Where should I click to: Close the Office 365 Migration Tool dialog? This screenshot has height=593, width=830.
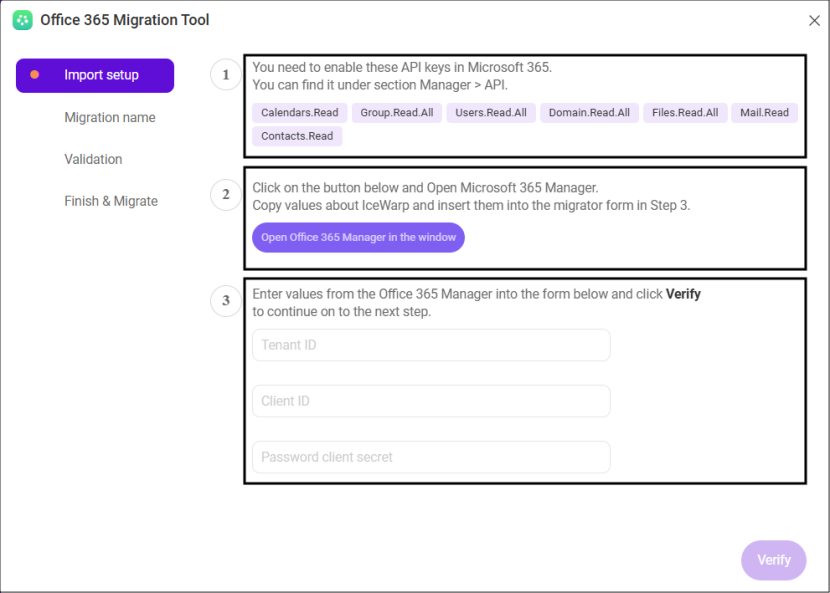coord(813,21)
